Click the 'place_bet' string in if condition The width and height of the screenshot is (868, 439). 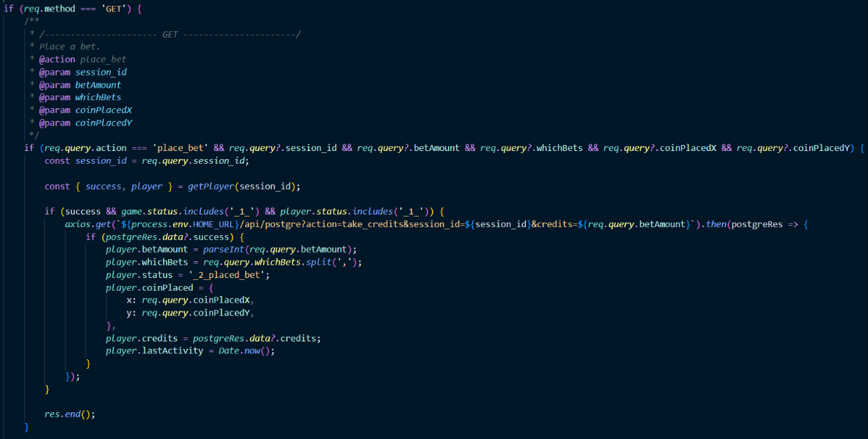[x=180, y=148]
